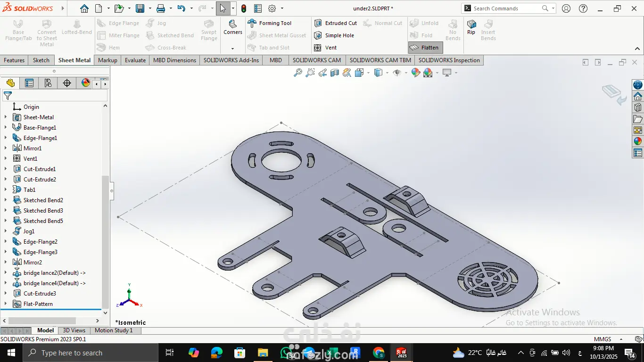Screen dimensions: 644x362
Task: Select Vent1 in the feature tree
Action: (x=30, y=159)
